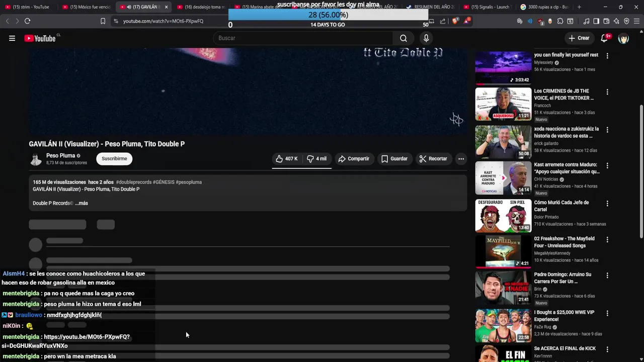Viewport: 644px width, 362px height.
Task: Go to YouTube home via logo
Action: point(40,38)
